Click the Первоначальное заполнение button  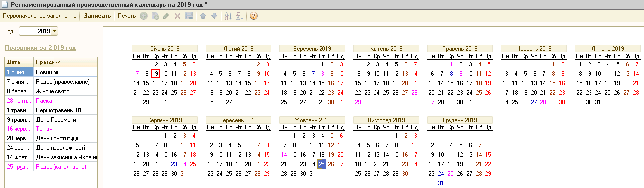pyautogui.click(x=40, y=16)
